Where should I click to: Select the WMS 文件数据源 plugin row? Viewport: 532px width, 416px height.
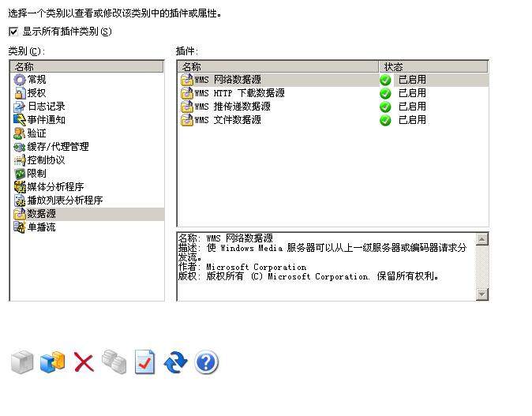[333, 120]
